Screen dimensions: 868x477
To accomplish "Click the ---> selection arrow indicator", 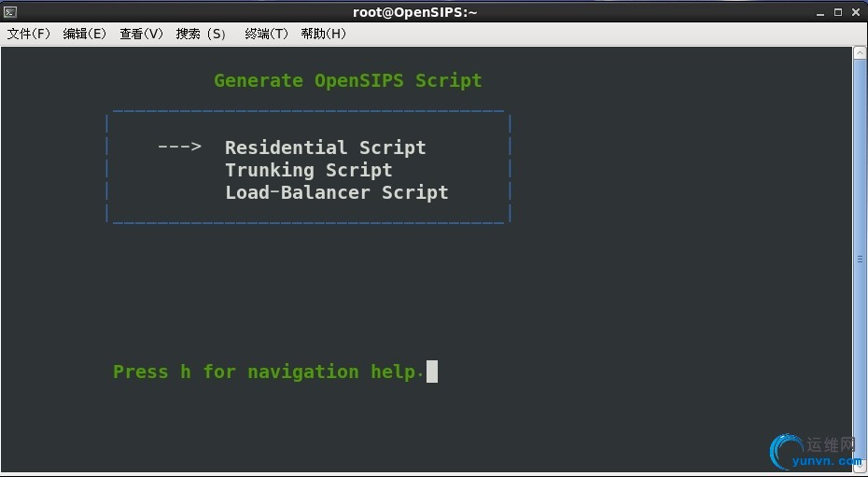I will click(x=179, y=147).
